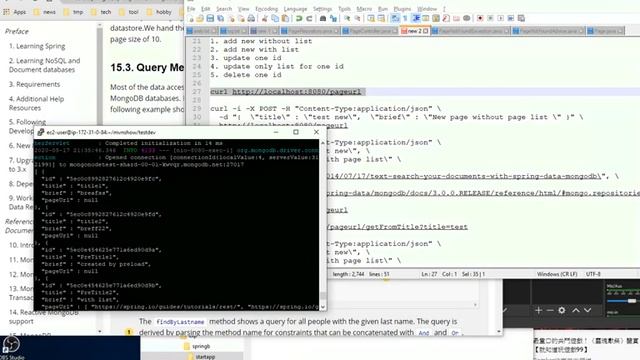The height and width of the screenshot is (360, 640).
Task: Click the Open file icon in Notepad++ toolbar
Action: click(x=200, y=18)
